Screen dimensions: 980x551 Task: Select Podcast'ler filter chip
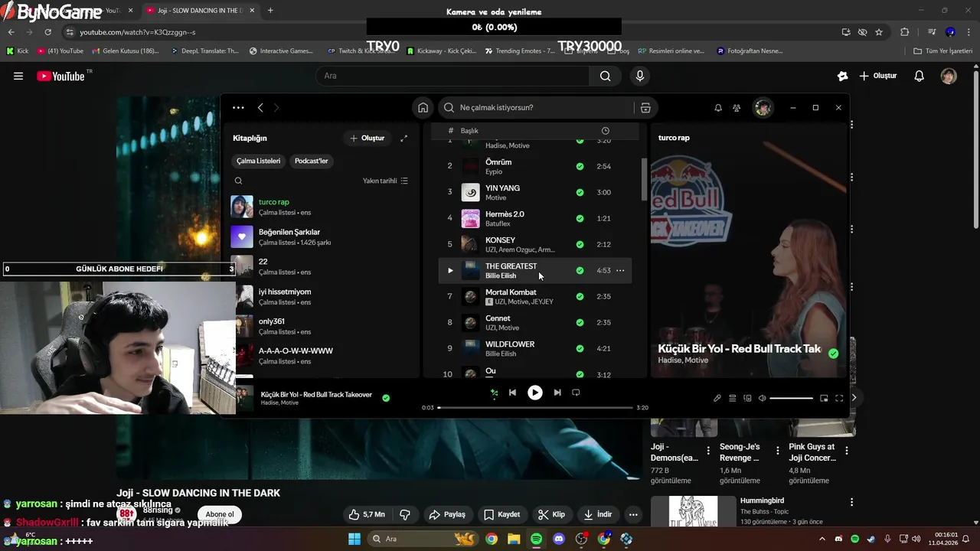point(312,161)
